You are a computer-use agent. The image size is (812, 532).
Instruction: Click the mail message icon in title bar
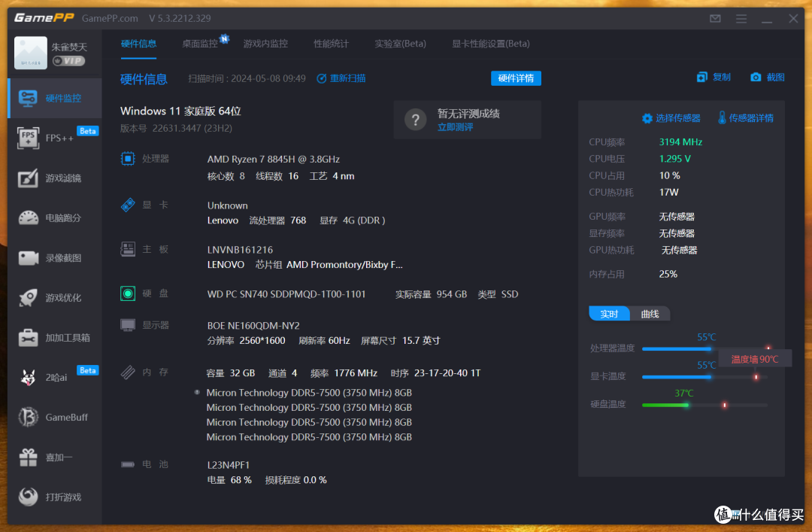click(x=715, y=19)
